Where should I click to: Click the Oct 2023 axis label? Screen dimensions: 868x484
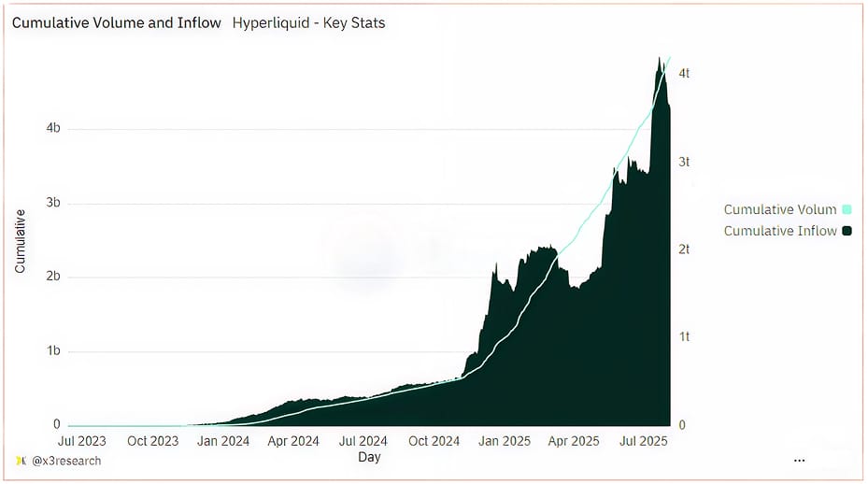[153, 441]
